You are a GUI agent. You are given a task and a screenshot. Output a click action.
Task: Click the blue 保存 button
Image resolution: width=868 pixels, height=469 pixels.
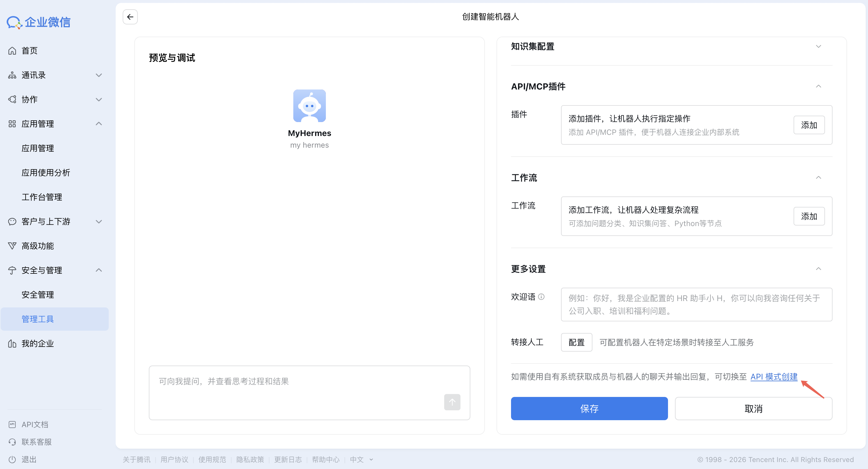point(589,409)
